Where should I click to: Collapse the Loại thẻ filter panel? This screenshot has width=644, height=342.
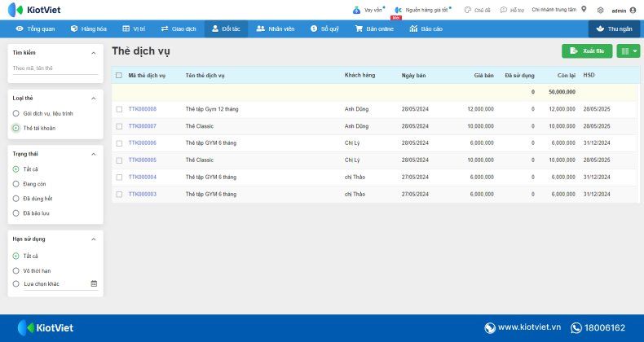(x=93, y=97)
